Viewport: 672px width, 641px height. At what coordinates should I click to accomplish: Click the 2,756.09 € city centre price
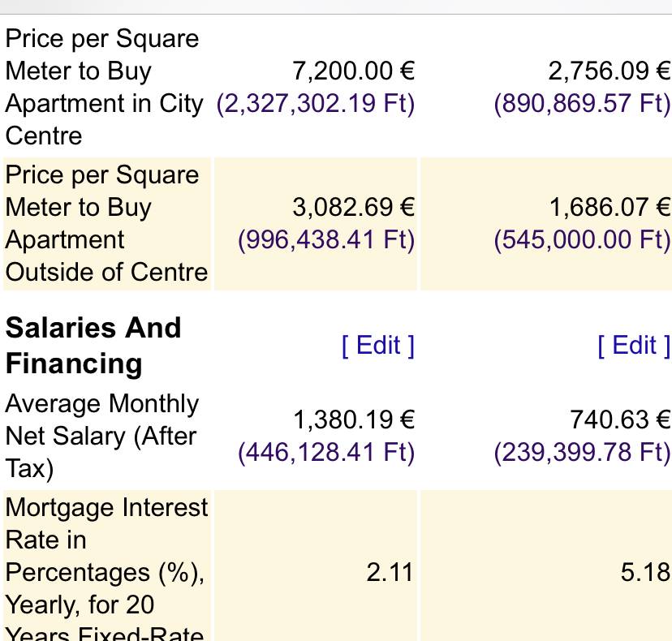(x=610, y=71)
